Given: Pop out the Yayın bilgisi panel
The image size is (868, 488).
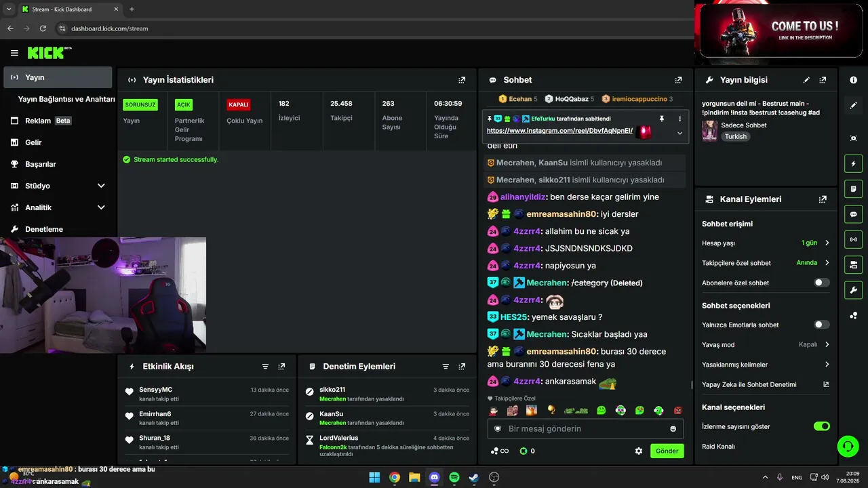Looking at the screenshot, I should [x=823, y=80].
